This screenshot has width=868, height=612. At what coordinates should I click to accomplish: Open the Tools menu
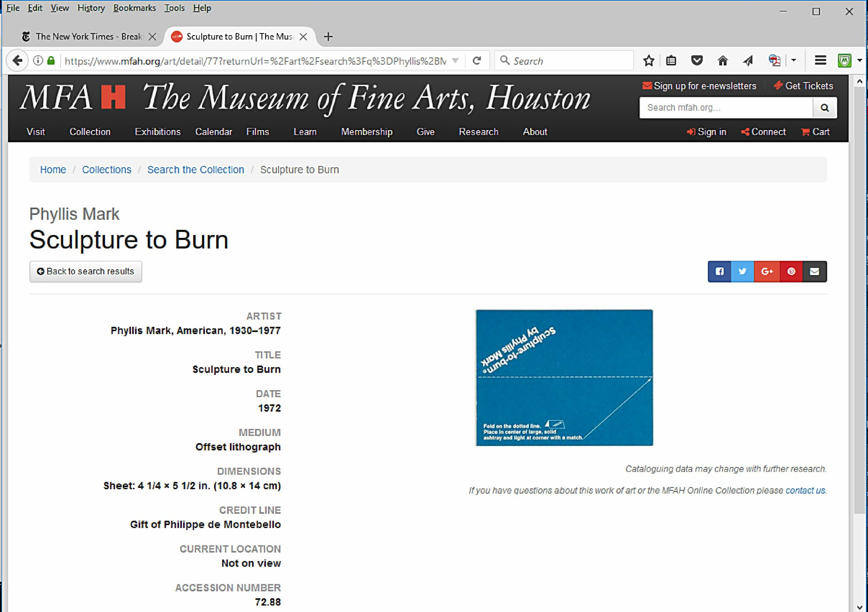(174, 8)
